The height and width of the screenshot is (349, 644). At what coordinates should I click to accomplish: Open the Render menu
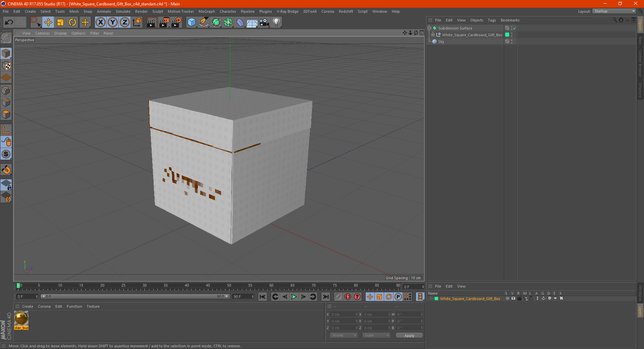pos(141,11)
